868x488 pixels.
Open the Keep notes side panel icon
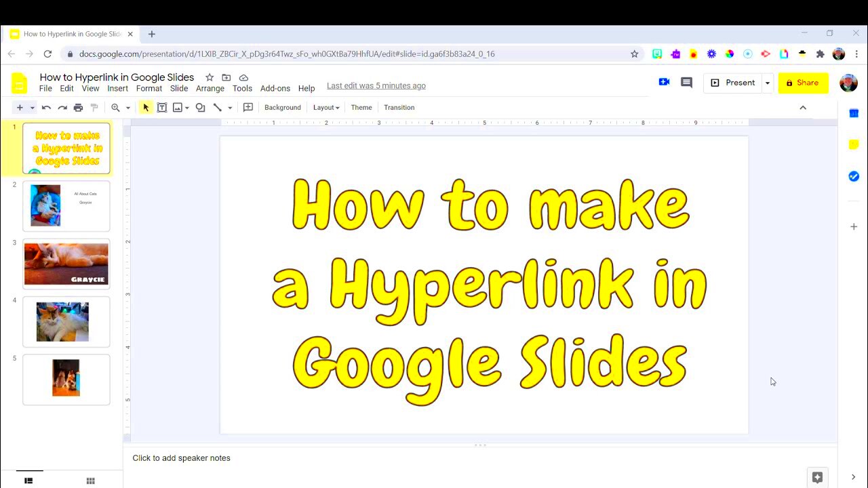[x=854, y=144]
